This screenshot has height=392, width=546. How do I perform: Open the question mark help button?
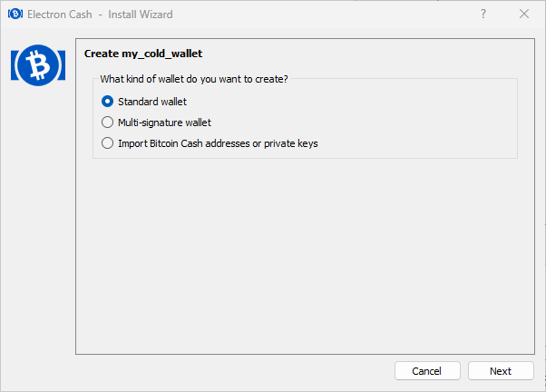click(483, 14)
